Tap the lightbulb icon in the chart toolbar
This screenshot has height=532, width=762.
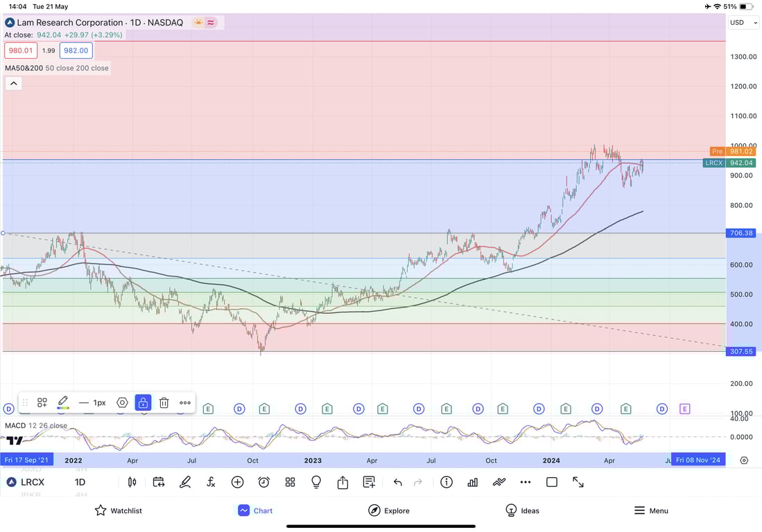point(316,482)
